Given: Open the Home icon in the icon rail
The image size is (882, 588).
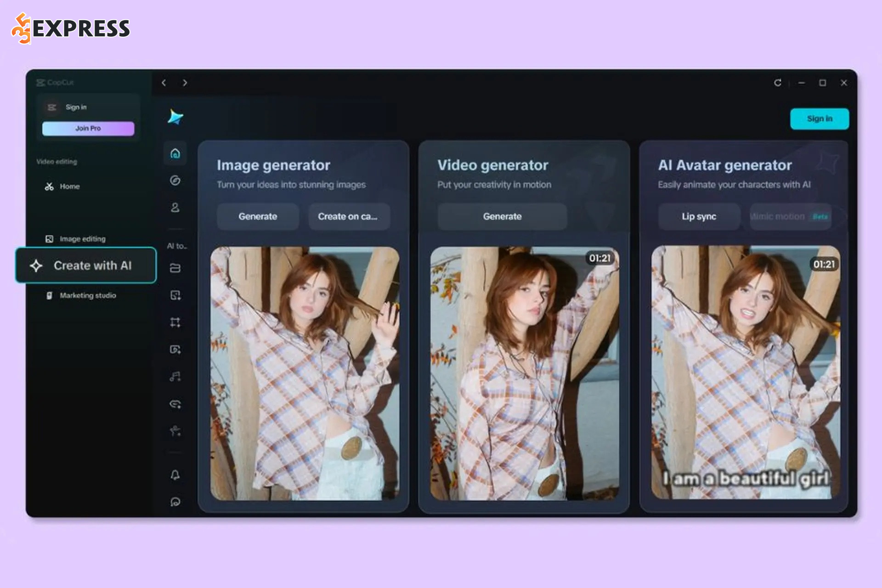Looking at the screenshot, I should 175,153.
